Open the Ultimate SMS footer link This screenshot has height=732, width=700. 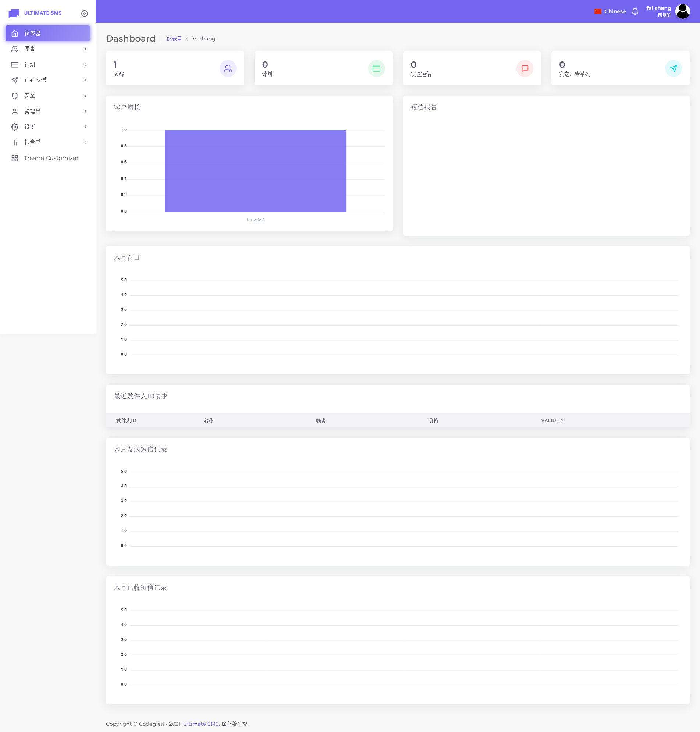tap(201, 724)
